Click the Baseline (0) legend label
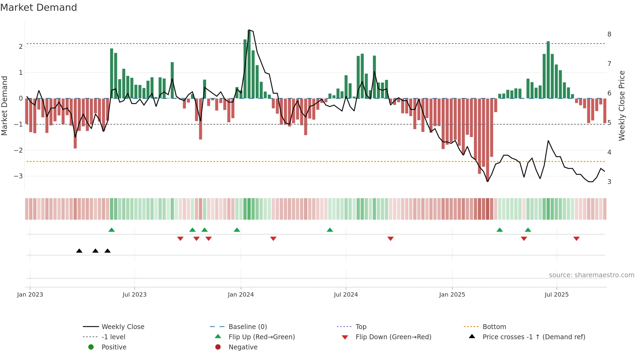Viewport: 644px width, 362px height. (x=248, y=327)
